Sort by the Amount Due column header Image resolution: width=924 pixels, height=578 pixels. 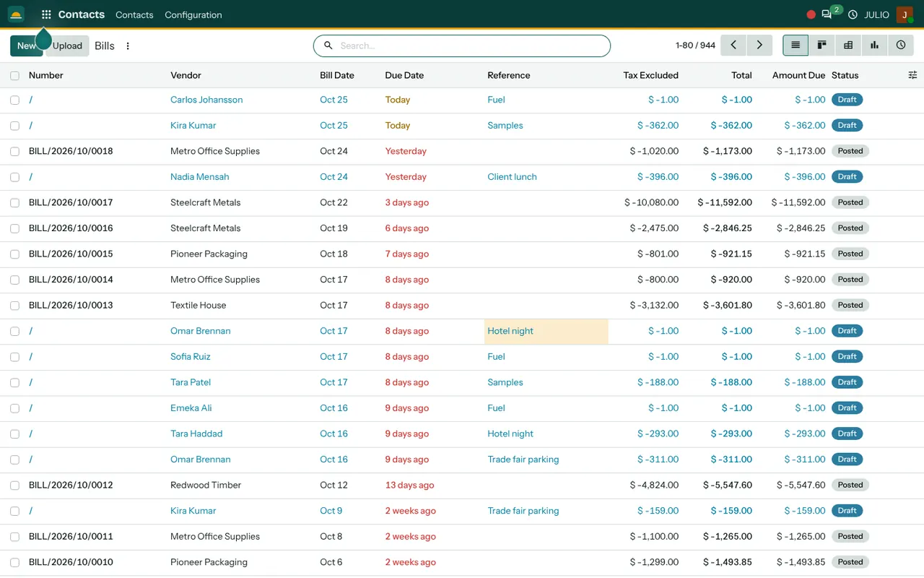(798, 75)
